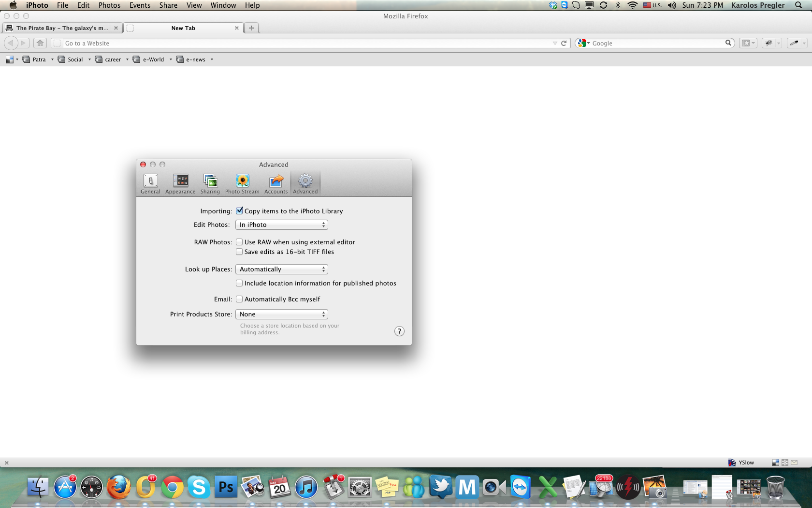The height and width of the screenshot is (508, 812).
Task: Open the Trash in the Dock
Action: (775, 487)
